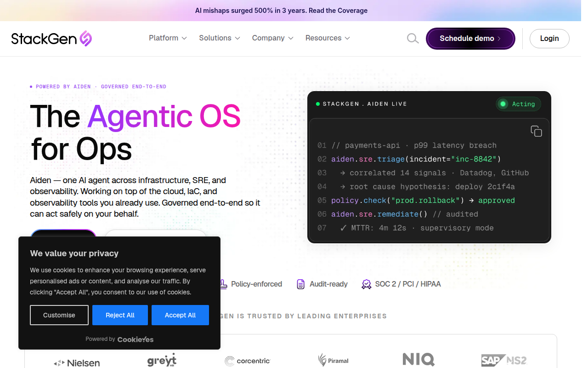
Task: Click the 'Policy-enforced' label
Action: tap(256, 284)
